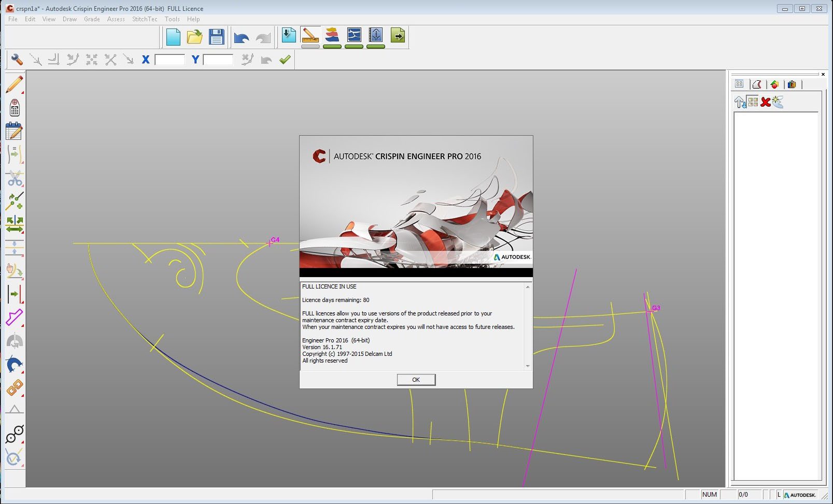Save the file with floppy disk icon
This screenshot has width=833, height=504.
216,36
